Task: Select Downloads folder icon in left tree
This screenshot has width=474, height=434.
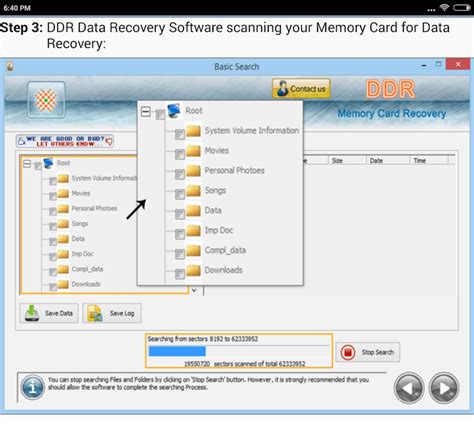Action: [x=63, y=284]
